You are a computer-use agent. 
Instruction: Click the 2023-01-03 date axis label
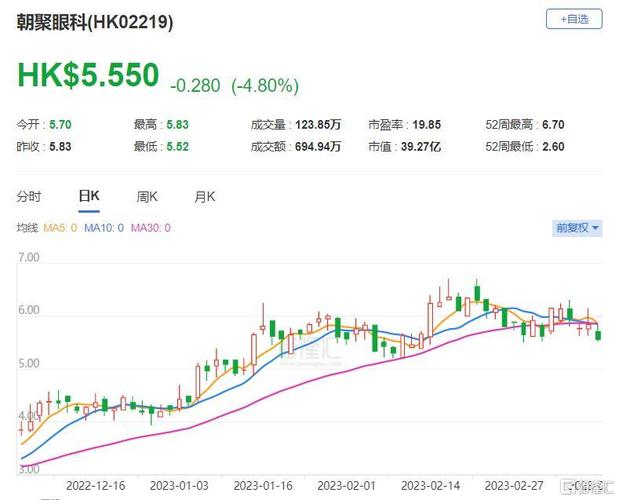click(x=179, y=485)
